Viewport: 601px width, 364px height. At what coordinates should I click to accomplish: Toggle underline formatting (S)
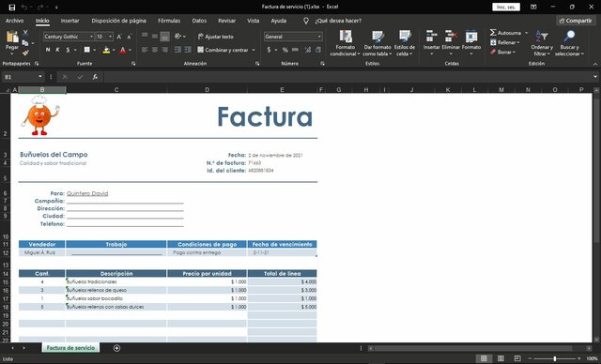[68, 50]
